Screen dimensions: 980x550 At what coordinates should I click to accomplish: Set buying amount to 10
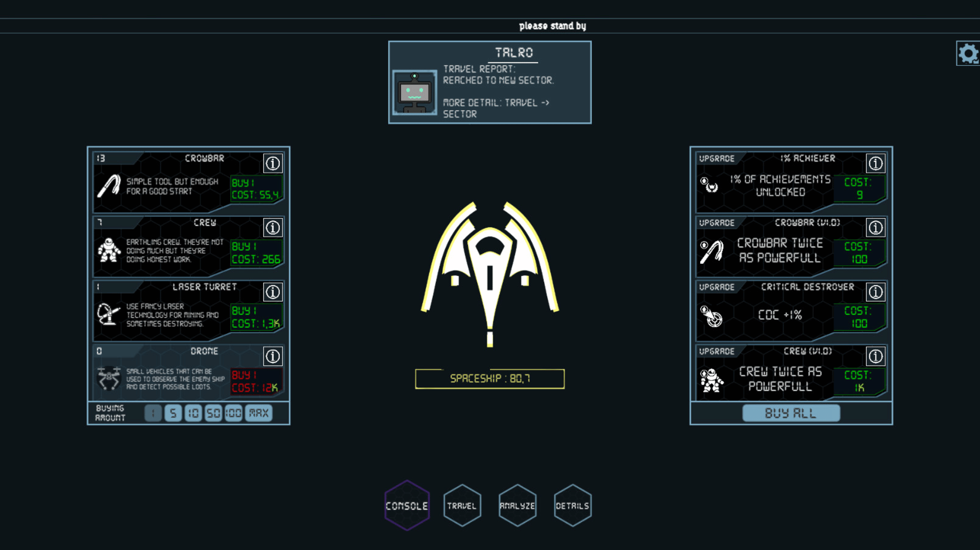tap(193, 413)
